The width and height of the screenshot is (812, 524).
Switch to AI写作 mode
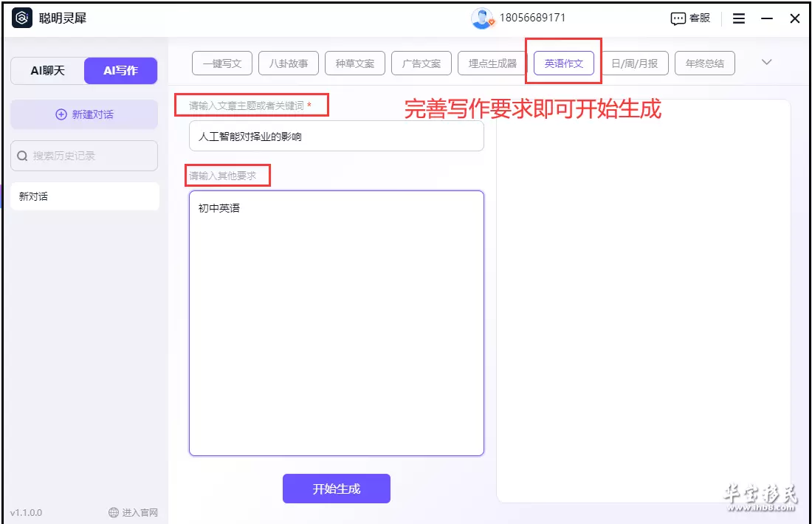pyautogui.click(x=120, y=70)
